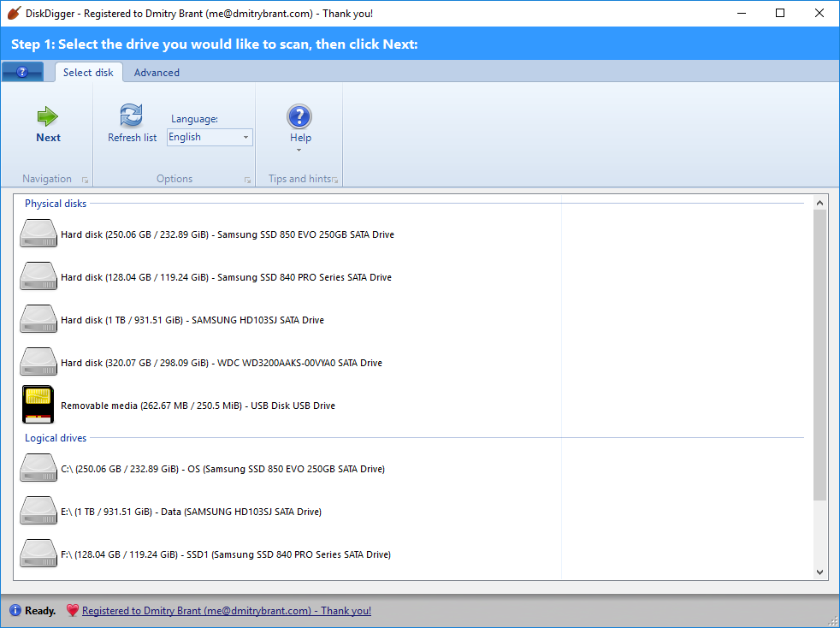Click the green Next arrow icon

[x=48, y=116]
